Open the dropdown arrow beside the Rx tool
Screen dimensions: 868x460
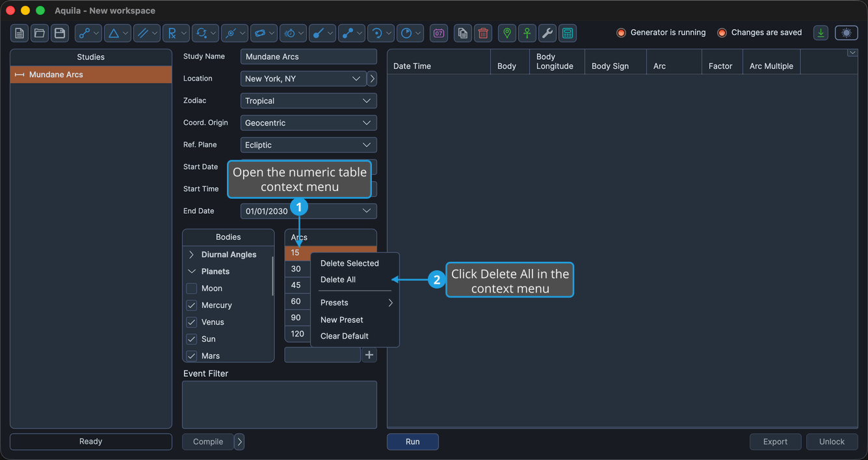click(184, 33)
